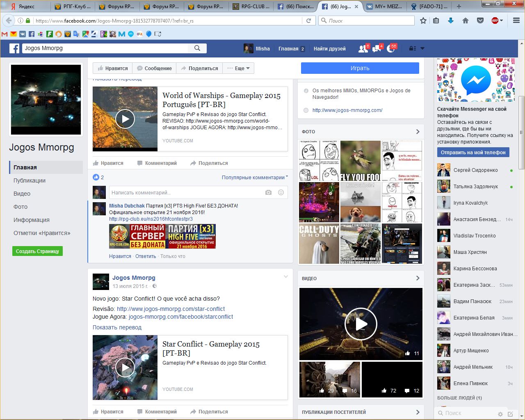Expand the account menu arrow in the blue bar
Screen dimensions: 525x420
422,48
